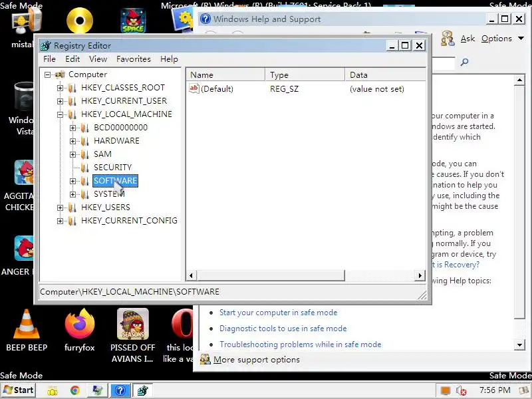Select the SECURITY key label

112,168
